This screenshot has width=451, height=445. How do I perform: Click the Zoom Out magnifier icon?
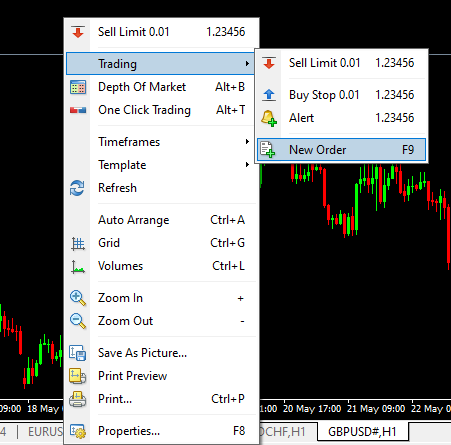point(78,321)
